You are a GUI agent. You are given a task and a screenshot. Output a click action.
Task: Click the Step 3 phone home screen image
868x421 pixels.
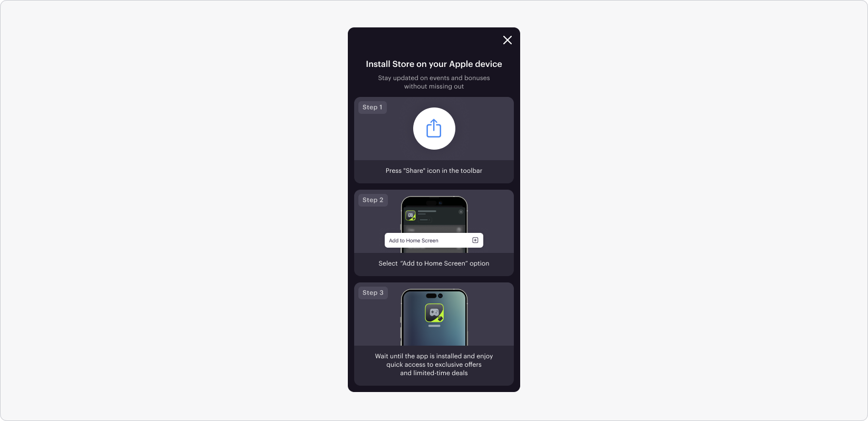[434, 317]
